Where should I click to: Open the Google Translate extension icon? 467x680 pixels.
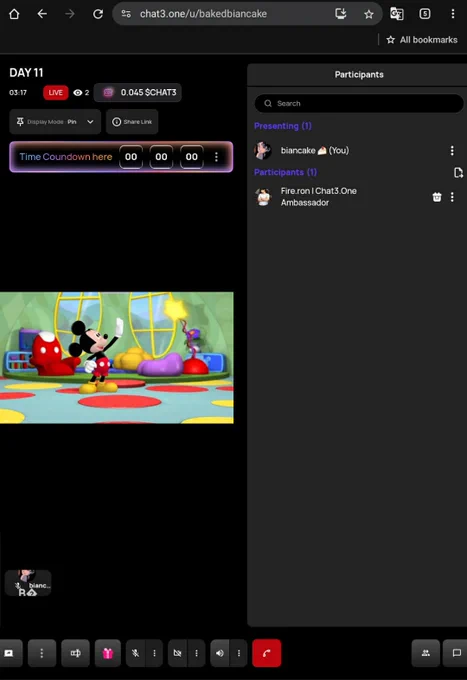pyautogui.click(x=397, y=14)
